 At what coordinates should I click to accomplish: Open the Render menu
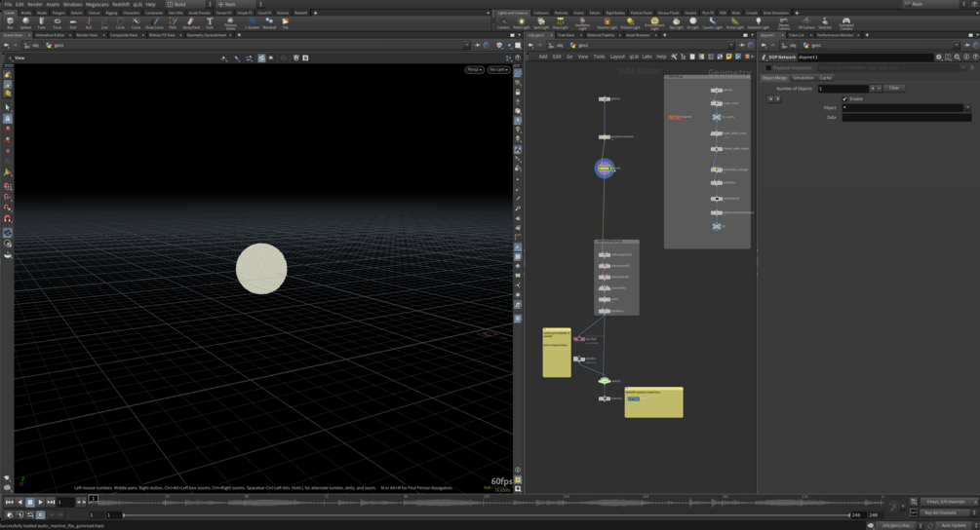pos(34,4)
